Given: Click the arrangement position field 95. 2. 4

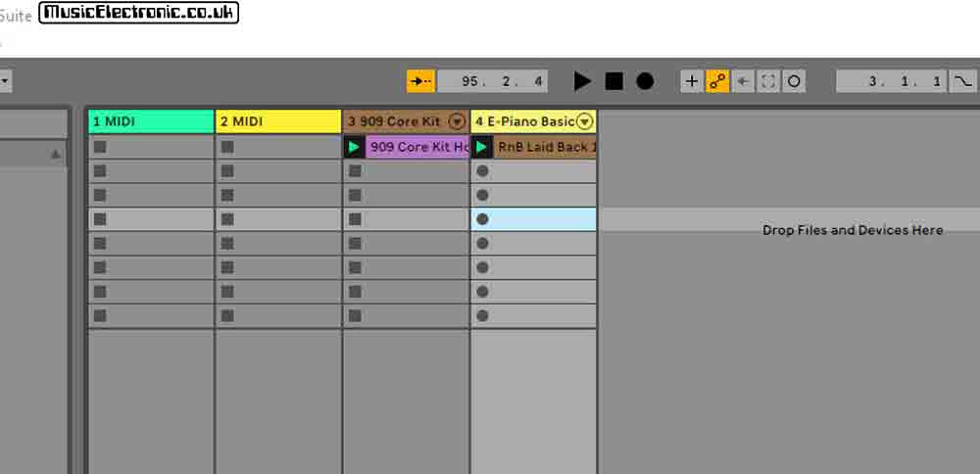Looking at the screenshot, I should 493,81.
